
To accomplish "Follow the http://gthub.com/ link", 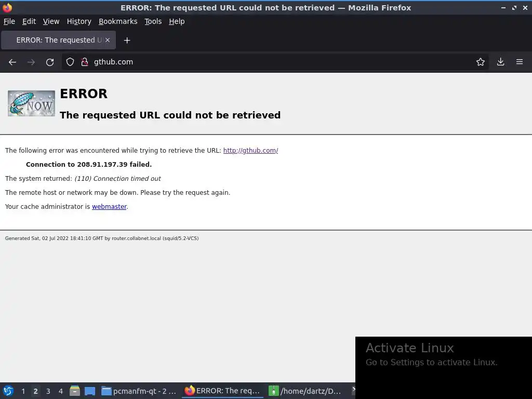I will click(x=250, y=151).
